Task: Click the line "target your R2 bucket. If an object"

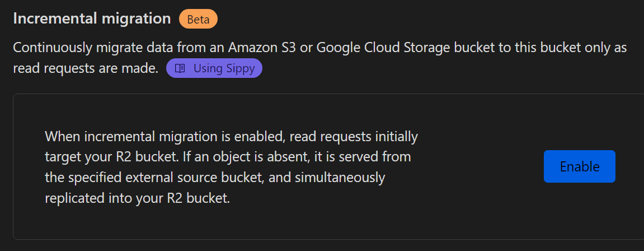Action: (x=228, y=157)
